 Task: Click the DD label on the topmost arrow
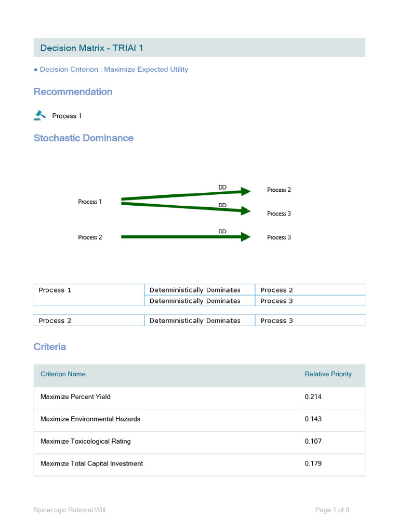(222, 187)
